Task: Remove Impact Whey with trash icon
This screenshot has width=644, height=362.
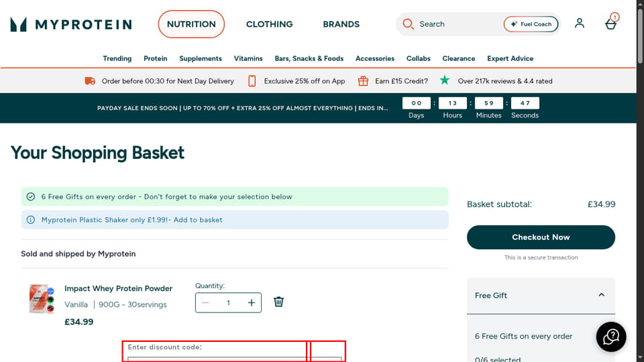Action: [x=278, y=302]
